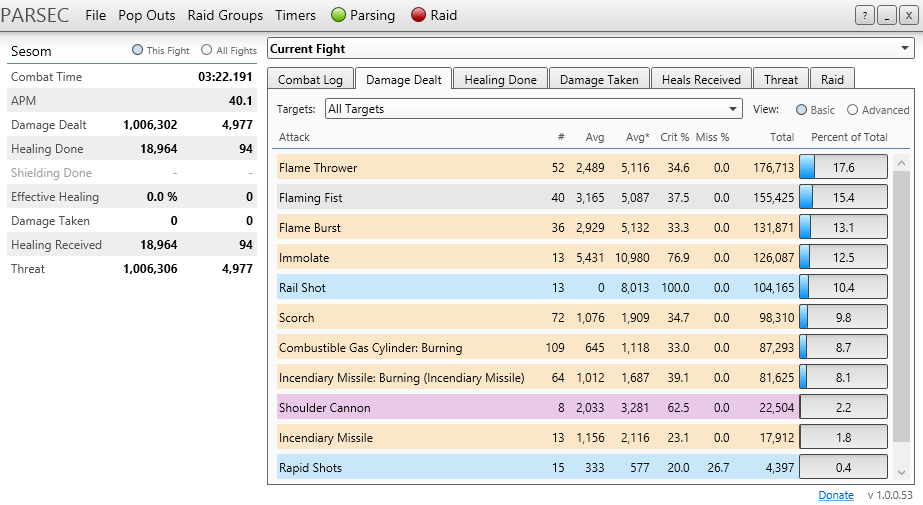Screen dimensions: 923x505
Task: Click the attack list vertical scrollbar thumb
Action: pos(901,306)
